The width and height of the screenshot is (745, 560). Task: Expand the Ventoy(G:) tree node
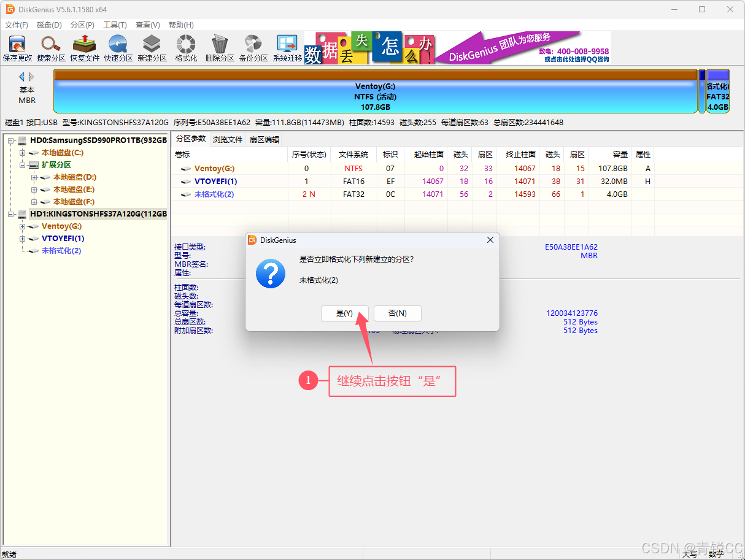coord(23,226)
